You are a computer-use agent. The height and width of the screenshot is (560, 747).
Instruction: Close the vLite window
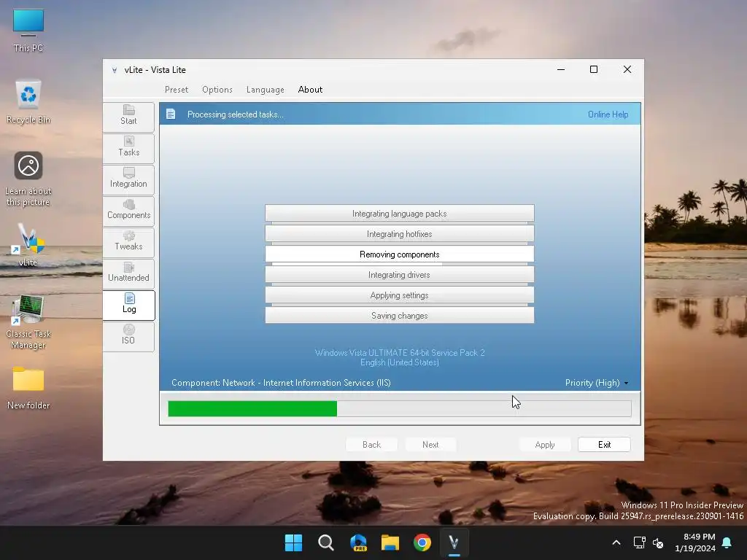click(627, 69)
